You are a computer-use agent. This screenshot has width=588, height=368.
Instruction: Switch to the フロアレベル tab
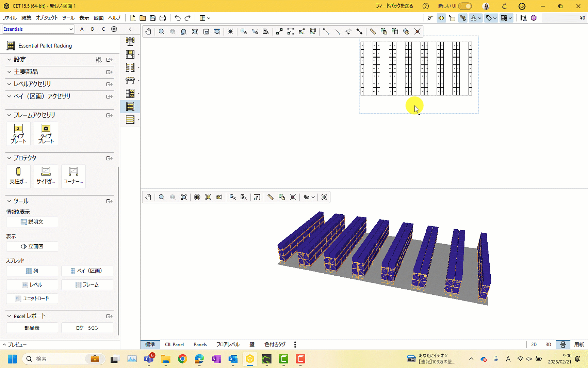[228, 344]
